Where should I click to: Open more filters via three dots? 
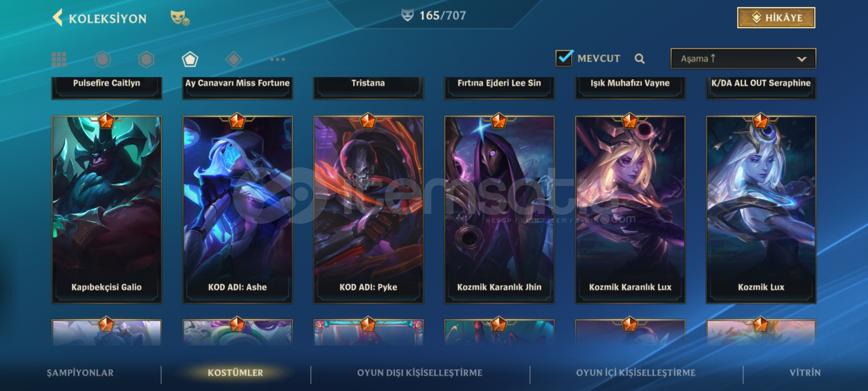(x=277, y=59)
